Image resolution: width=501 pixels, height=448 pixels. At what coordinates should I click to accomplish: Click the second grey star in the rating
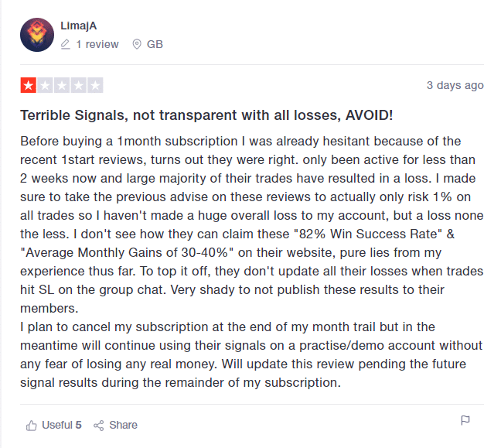tap(45, 85)
